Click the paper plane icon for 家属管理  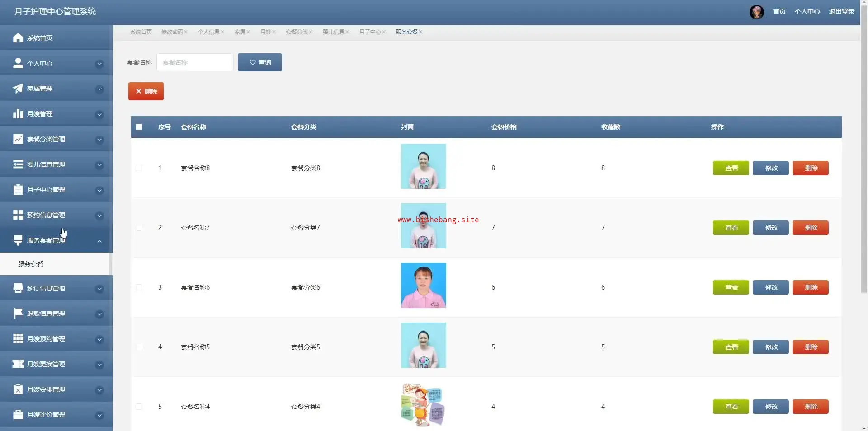tap(18, 89)
